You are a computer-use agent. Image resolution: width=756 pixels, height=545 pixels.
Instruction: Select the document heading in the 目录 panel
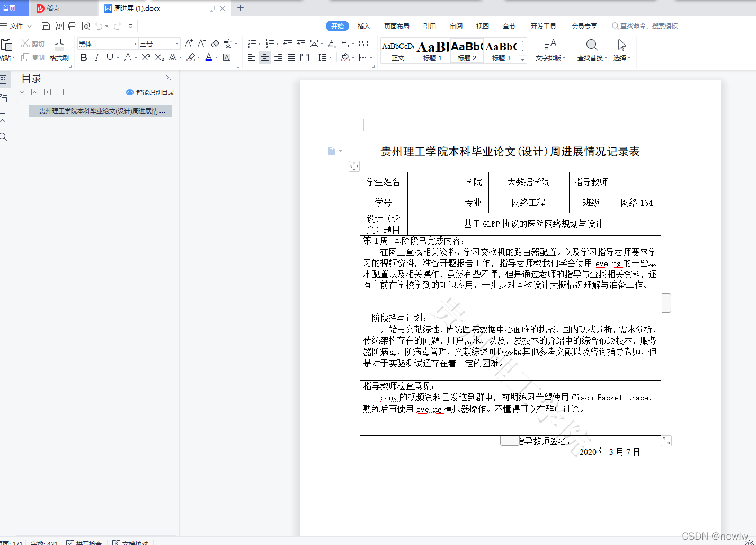tap(100, 111)
